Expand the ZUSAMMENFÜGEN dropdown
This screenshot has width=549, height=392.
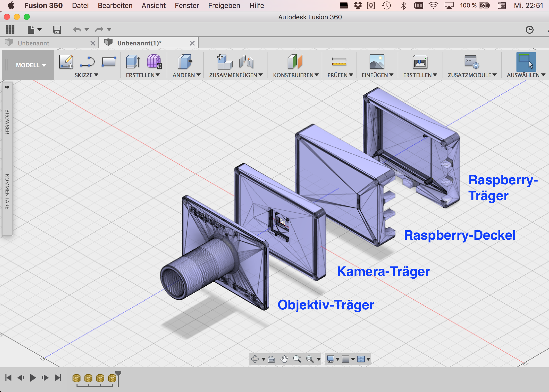pos(236,75)
